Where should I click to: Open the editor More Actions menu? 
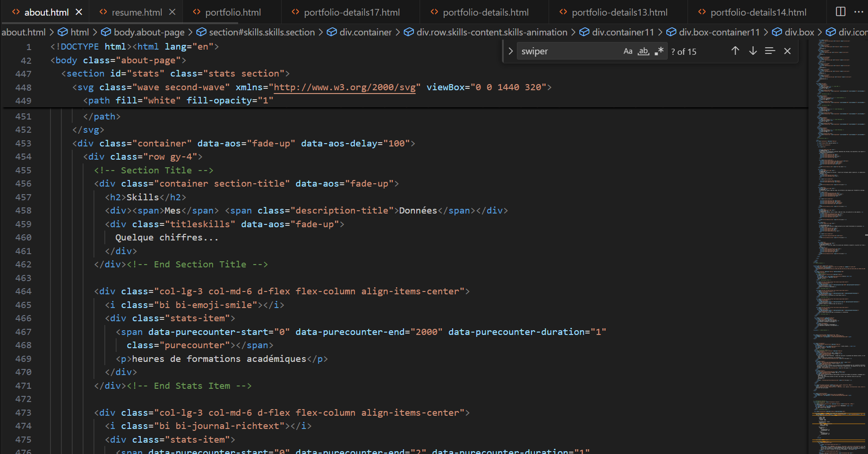point(859,12)
